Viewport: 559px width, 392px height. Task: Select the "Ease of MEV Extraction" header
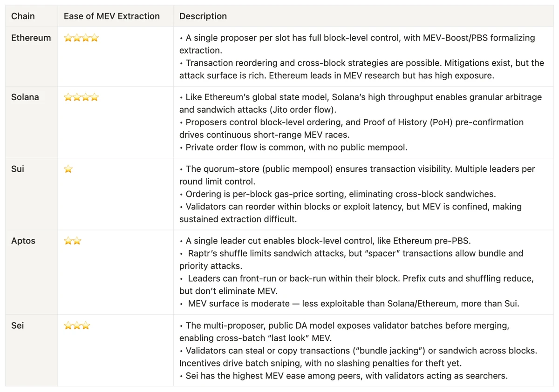(111, 16)
